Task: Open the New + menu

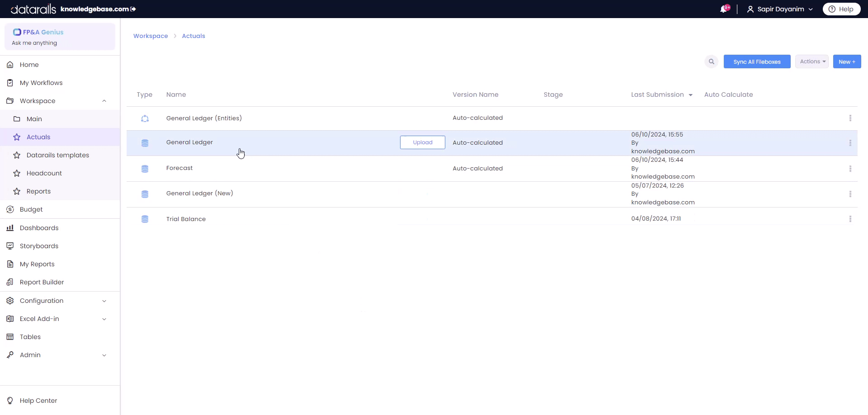Action: pyautogui.click(x=847, y=61)
